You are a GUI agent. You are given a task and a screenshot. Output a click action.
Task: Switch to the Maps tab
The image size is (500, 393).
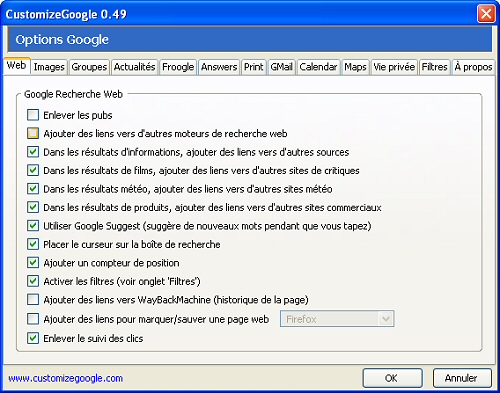tap(355, 67)
